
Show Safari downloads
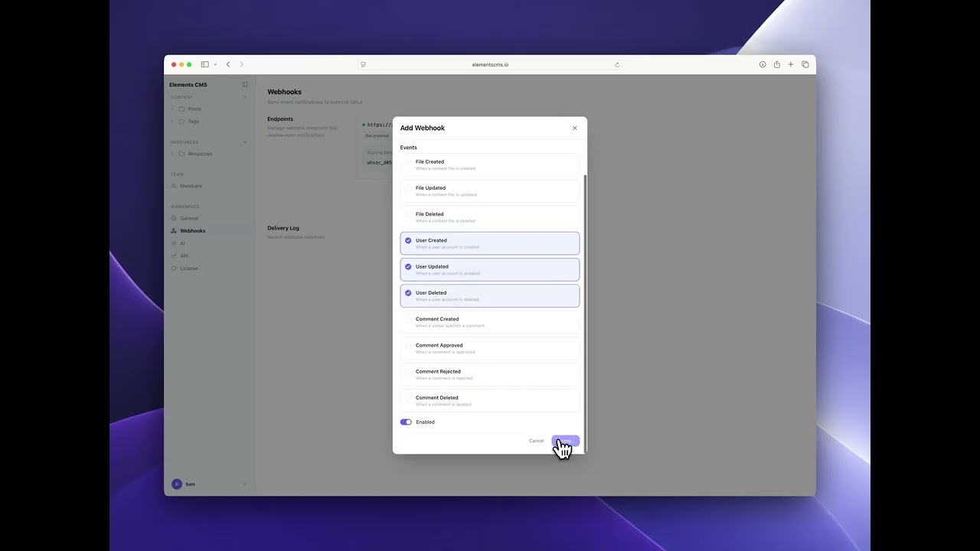[763, 64]
